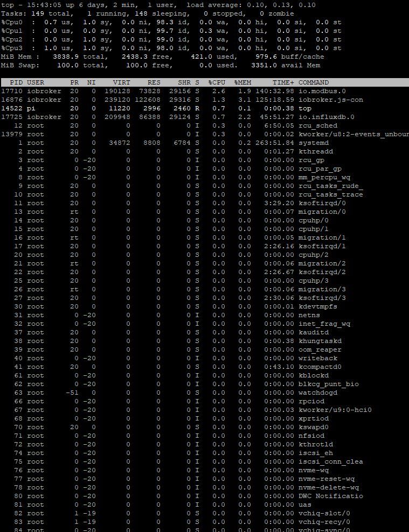Click the TIME+ column header
Image resolution: width=409 pixels, height=532 pixels.
click(x=283, y=82)
